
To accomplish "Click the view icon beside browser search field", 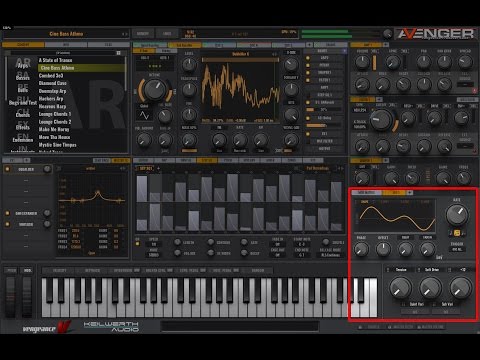I will click(118, 53).
